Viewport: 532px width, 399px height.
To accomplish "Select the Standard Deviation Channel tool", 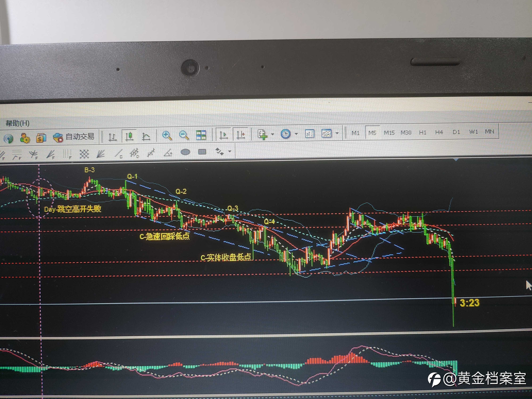I will (x=135, y=153).
